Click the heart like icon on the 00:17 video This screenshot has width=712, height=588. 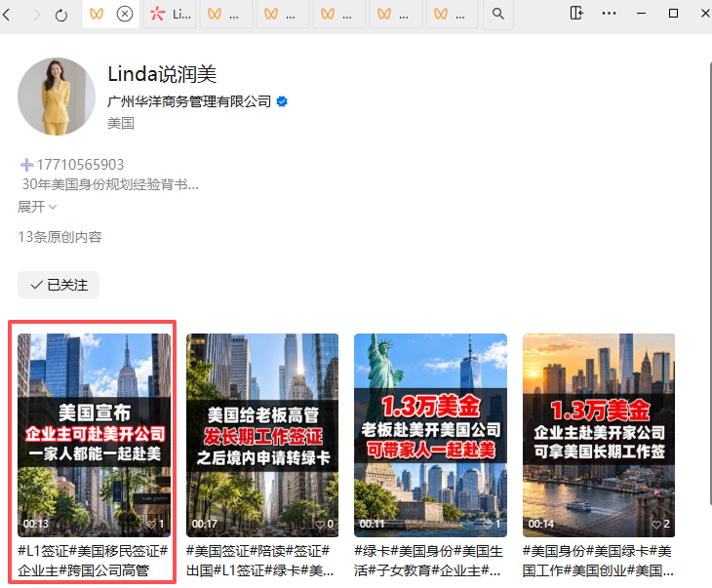coord(320,525)
